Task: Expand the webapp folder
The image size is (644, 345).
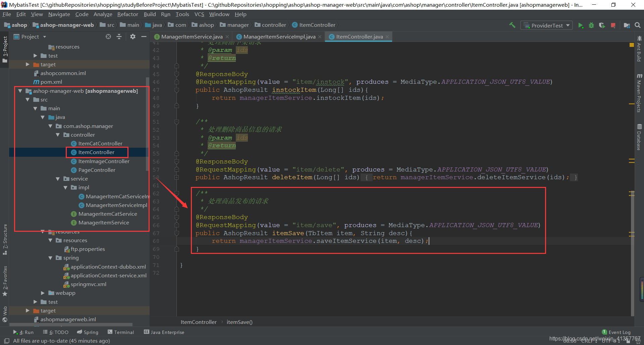Action: [43, 293]
